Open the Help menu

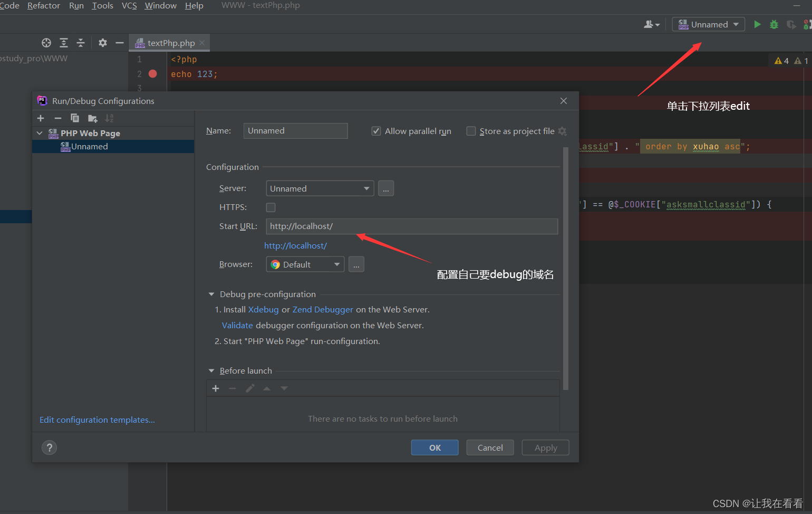194,6
